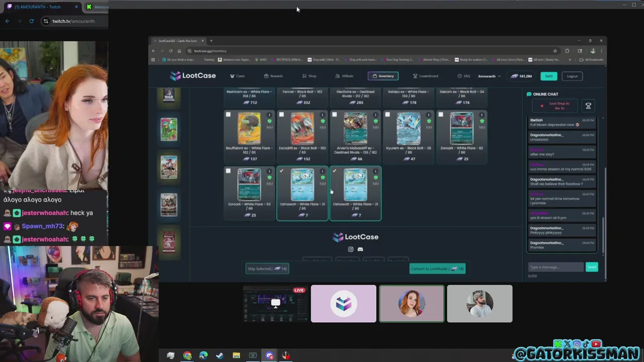644x362 pixels.
Task: Open Discord from the taskbar
Action: point(269,355)
